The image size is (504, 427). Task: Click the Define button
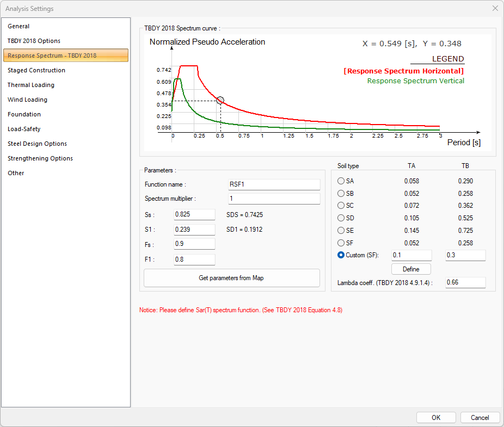(411, 269)
